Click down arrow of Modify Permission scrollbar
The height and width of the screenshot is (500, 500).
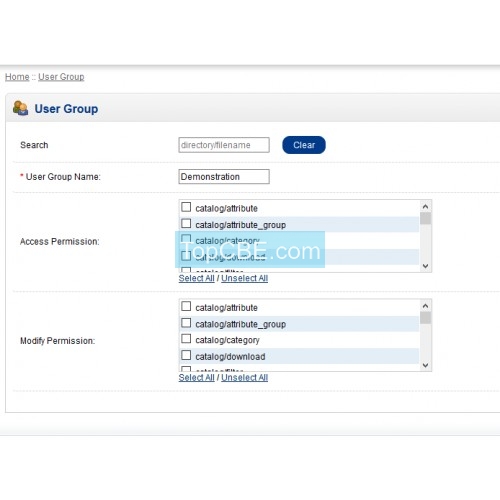click(x=425, y=365)
